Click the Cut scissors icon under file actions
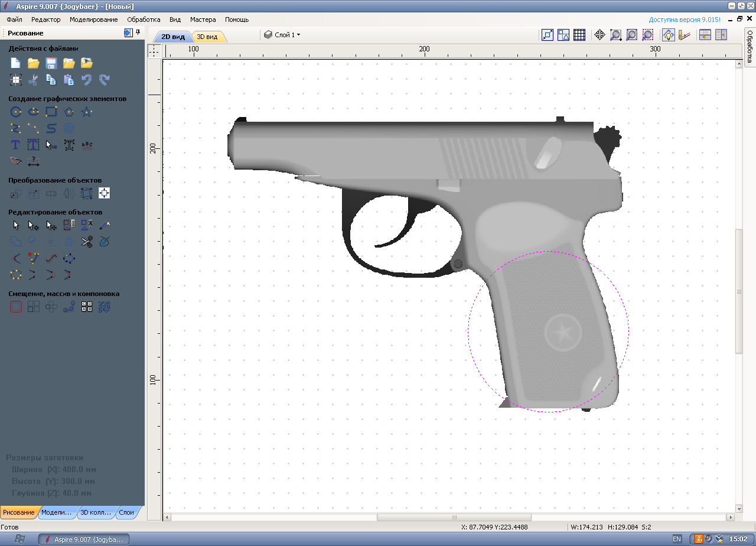The width and height of the screenshot is (756, 546). point(34,79)
